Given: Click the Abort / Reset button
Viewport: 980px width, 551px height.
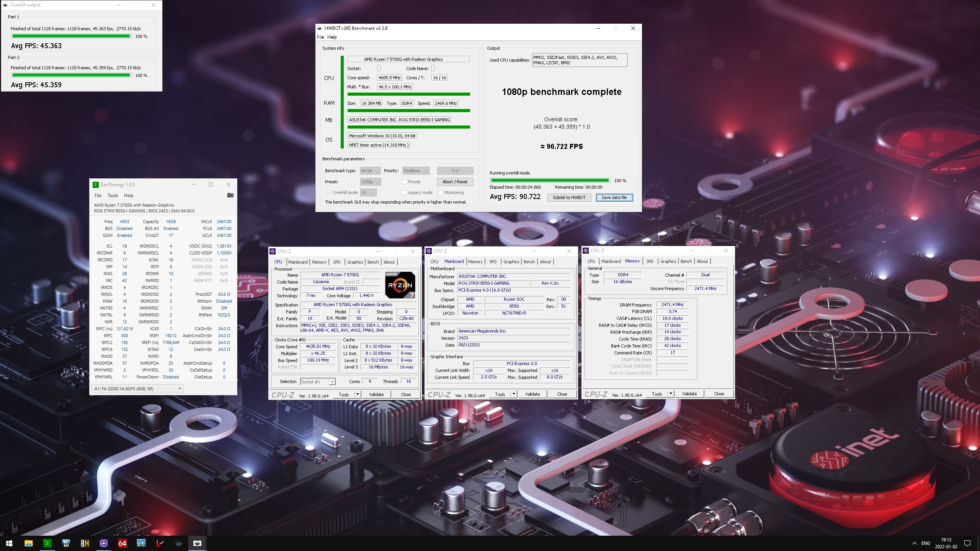Looking at the screenshot, I should click(x=455, y=182).
